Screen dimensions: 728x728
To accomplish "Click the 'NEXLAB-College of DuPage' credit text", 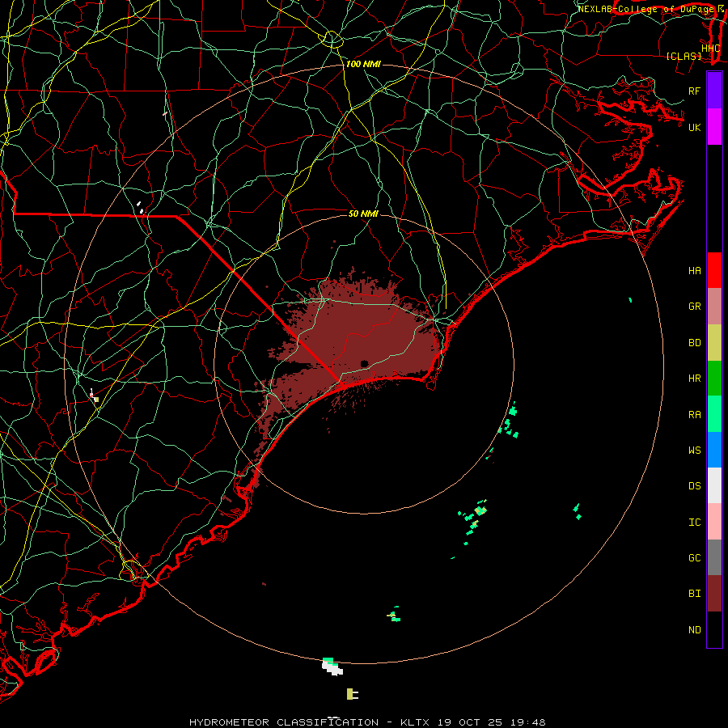I will 646,9.
